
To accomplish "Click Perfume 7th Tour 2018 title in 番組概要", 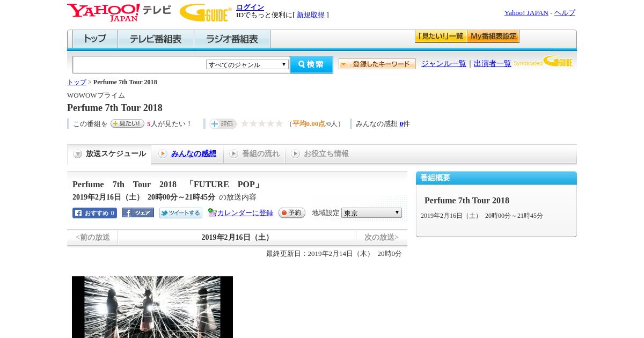I will [467, 200].
